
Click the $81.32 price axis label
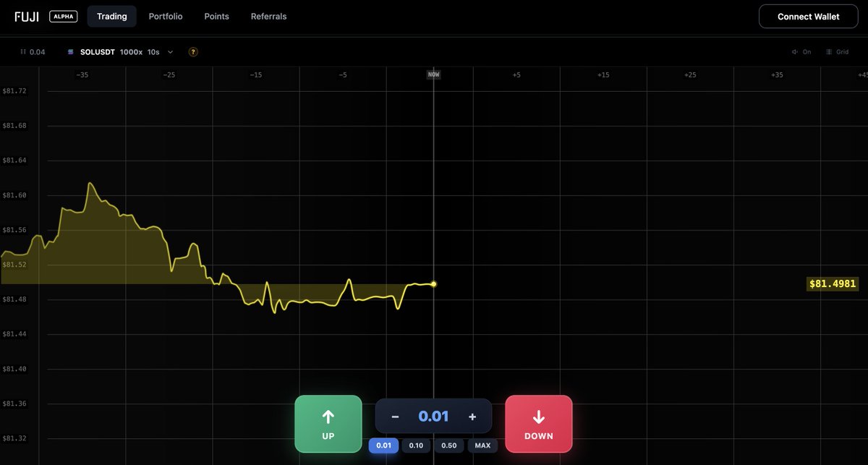click(x=14, y=438)
